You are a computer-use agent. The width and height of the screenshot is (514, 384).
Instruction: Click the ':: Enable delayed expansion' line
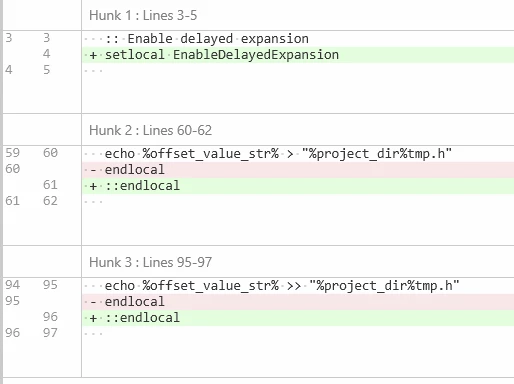(298, 39)
